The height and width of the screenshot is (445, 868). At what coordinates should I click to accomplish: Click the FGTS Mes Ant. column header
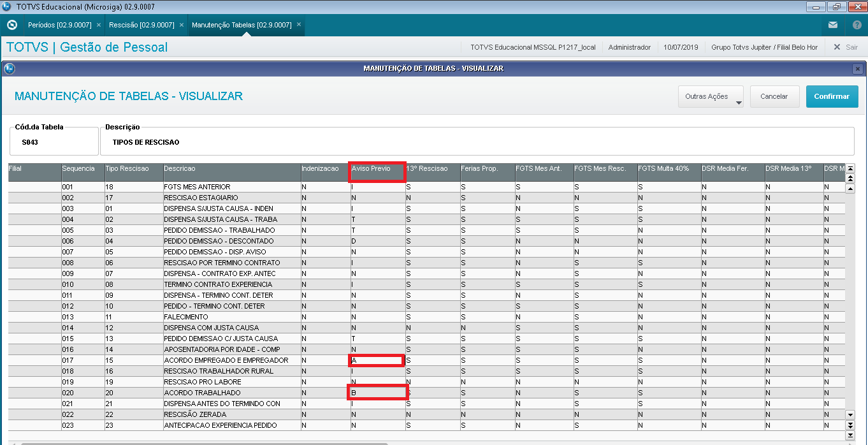(544, 172)
